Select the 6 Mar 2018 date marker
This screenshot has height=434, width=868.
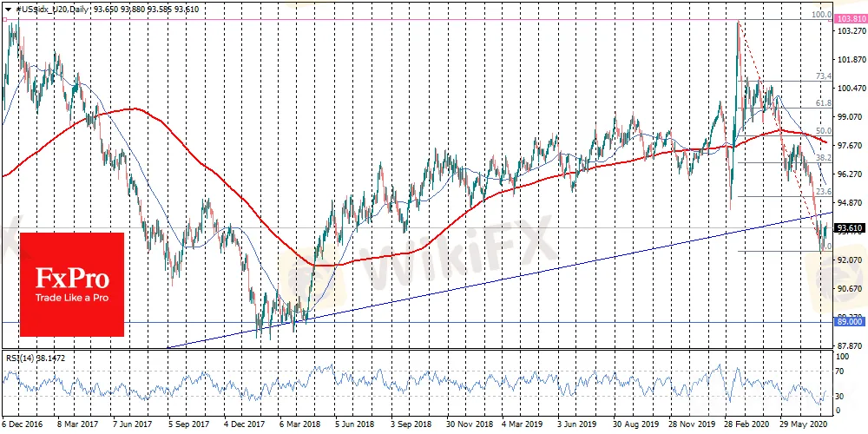(300, 426)
